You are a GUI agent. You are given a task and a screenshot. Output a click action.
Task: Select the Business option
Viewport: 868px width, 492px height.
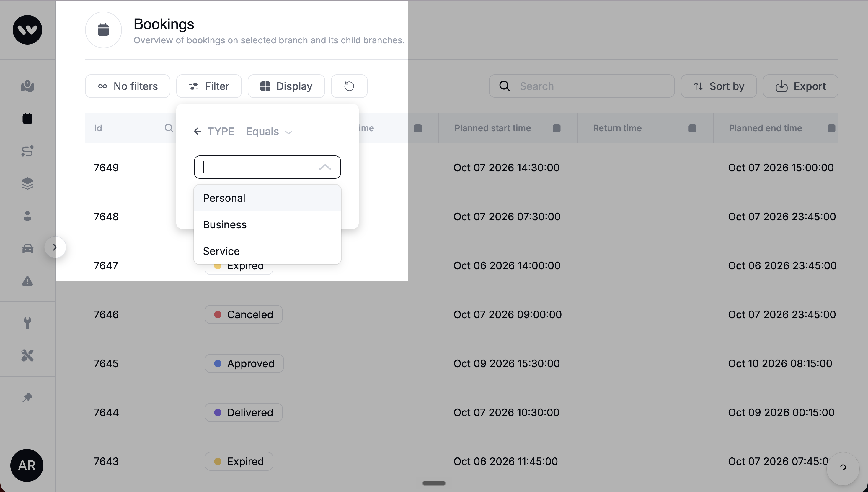[x=267, y=224]
